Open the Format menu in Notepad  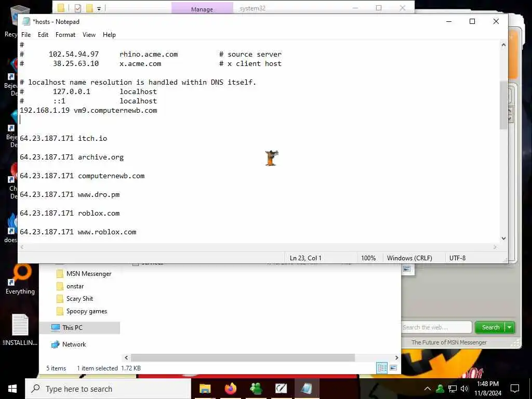coord(65,35)
